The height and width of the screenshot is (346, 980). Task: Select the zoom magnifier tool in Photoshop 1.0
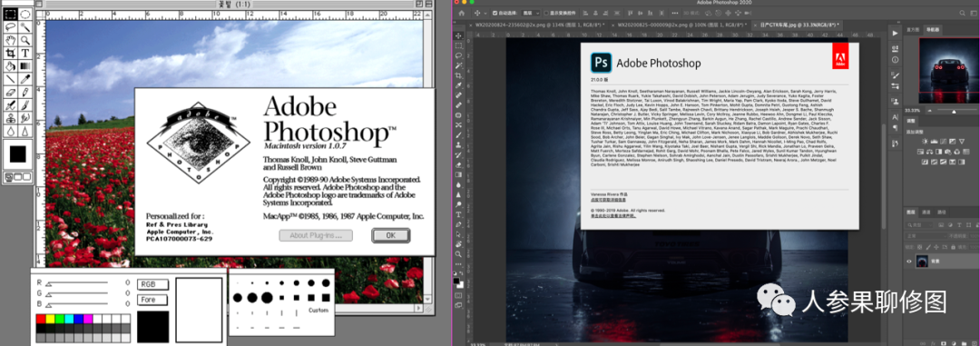tap(25, 40)
